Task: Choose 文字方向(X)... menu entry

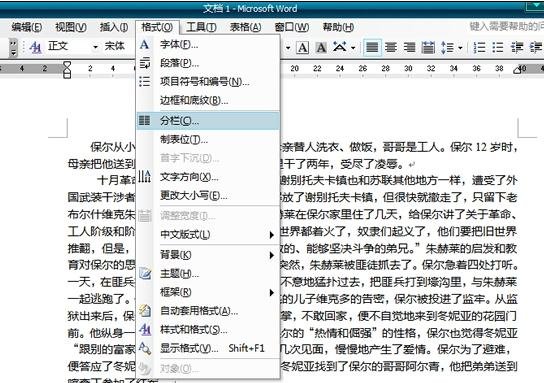Action: click(208, 177)
